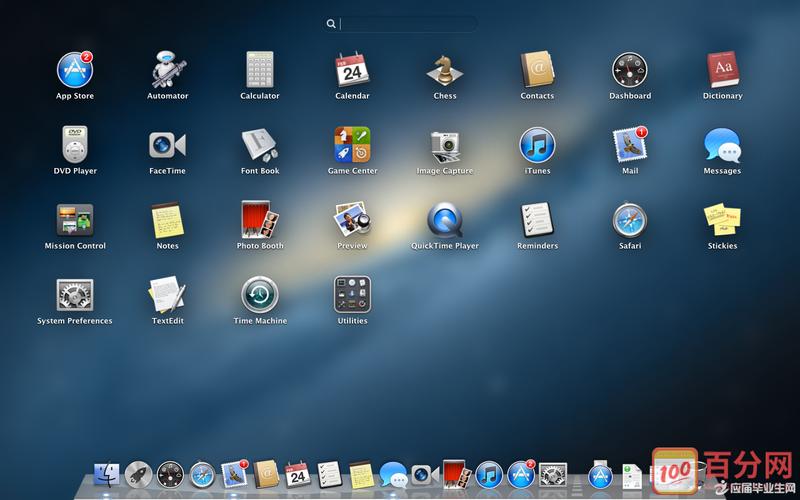The image size is (800, 500).
Task: Open Calendar from the Launchpad grid
Action: [x=352, y=69]
